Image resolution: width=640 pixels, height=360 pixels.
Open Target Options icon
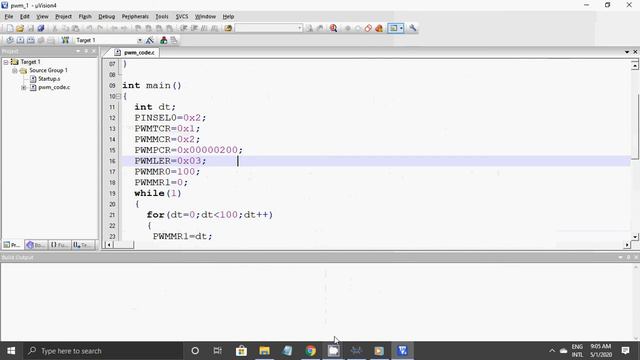tap(150, 40)
